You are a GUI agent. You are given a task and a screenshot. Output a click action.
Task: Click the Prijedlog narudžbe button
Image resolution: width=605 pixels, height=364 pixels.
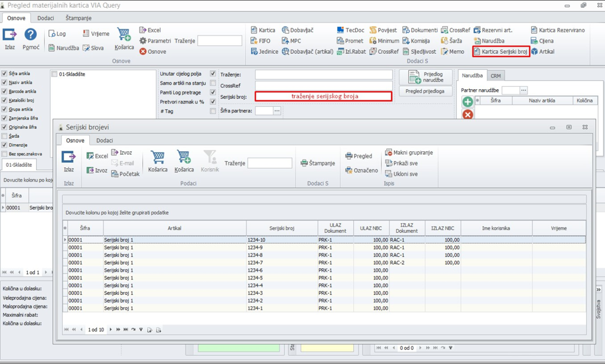(425, 77)
